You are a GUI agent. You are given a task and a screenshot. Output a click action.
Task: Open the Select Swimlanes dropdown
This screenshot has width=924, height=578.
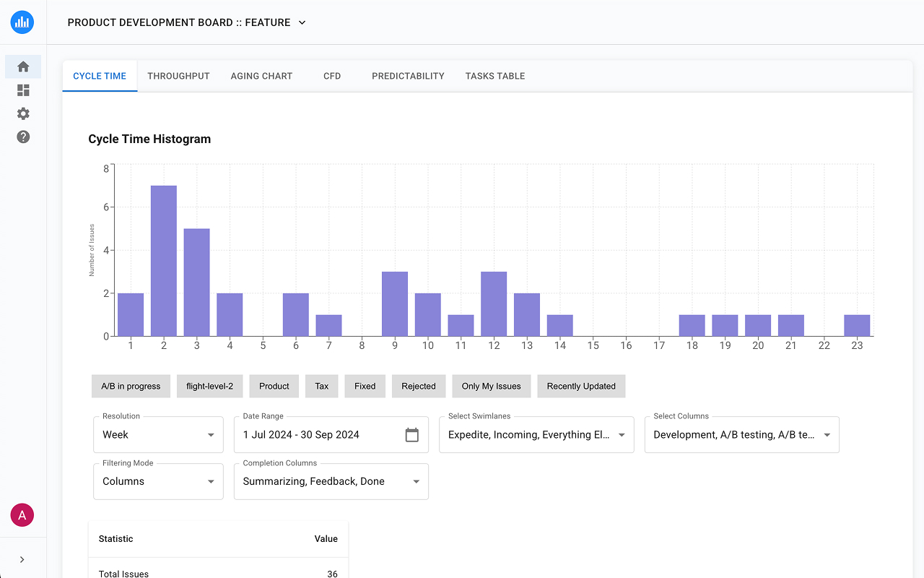[x=536, y=435]
